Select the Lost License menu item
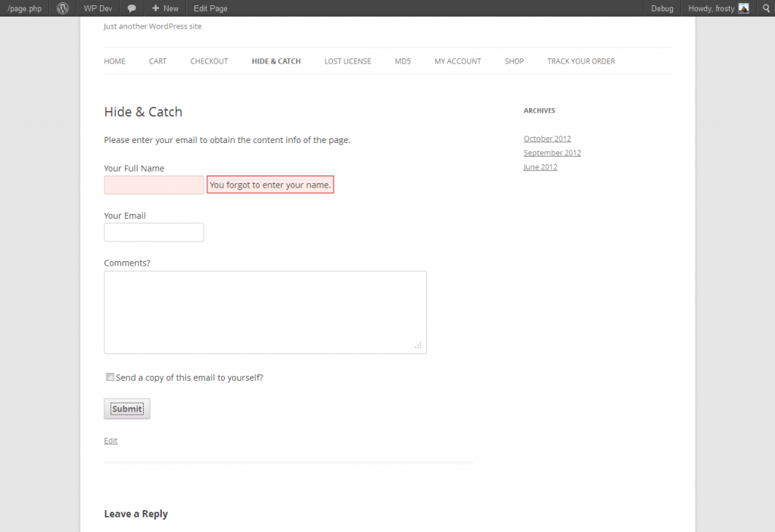This screenshot has width=775, height=532. pos(347,61)
